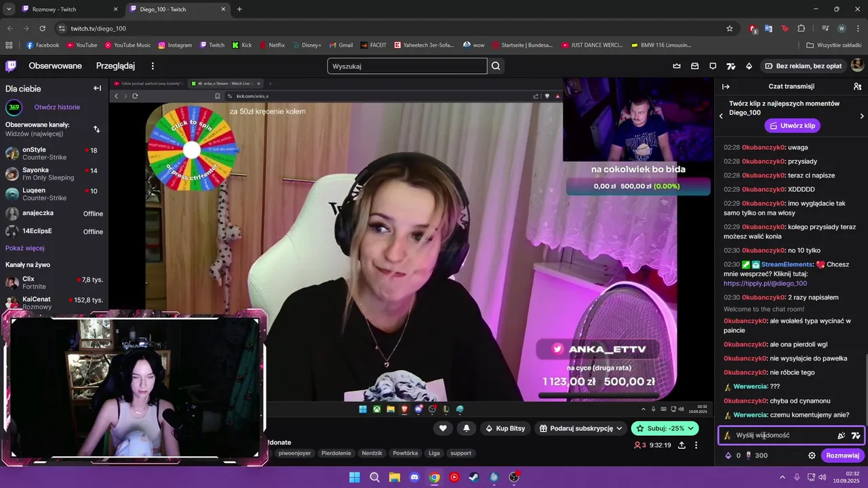This screenshot has width=868, height=488.
Task: Open chat community users icon
Action: [857, 87]
